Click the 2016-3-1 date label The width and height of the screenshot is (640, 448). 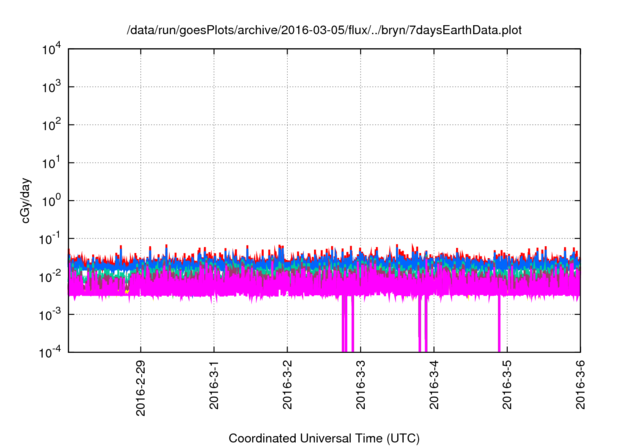214,384
